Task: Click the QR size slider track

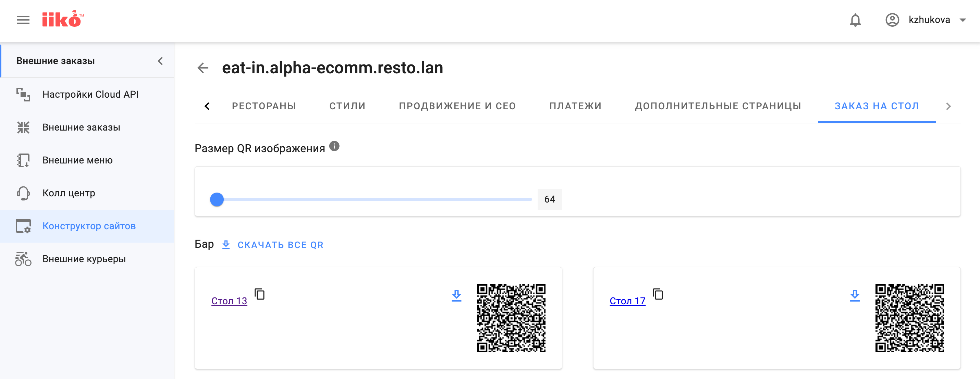Action: (x=375, y=199)
